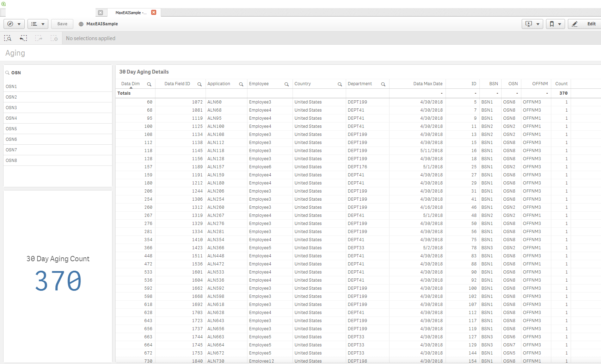Select OSN3 in the filter pane
Screen dimensions: 601x364
pos(58,108)
